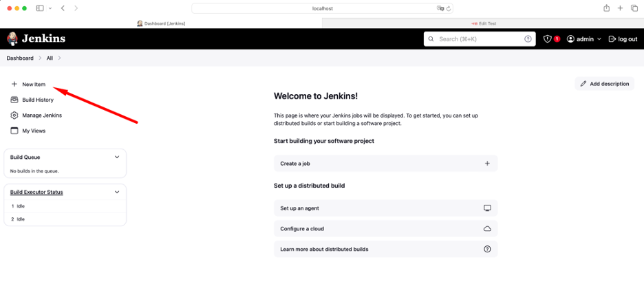Click the help icon in Learn more row
644x297 pixels.
[487, 249]
